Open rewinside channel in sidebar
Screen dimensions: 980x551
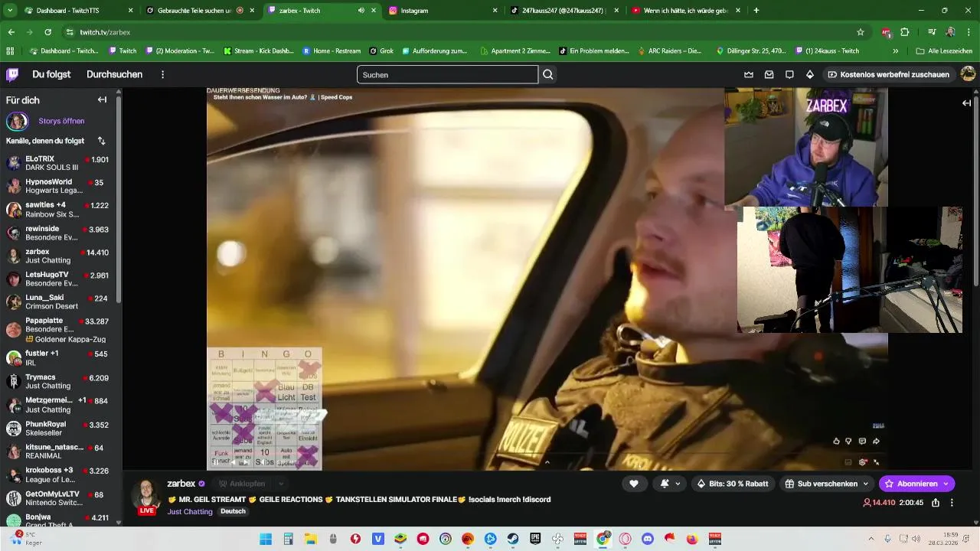point(57,233)
